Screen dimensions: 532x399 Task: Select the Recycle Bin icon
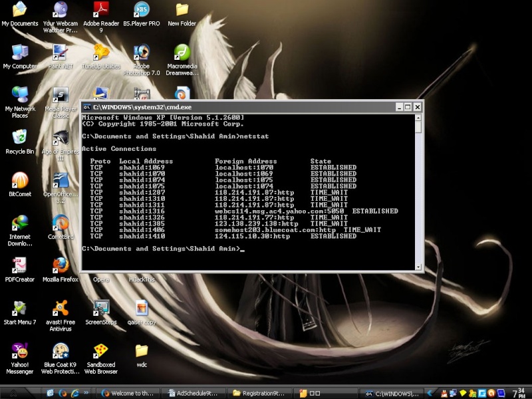pos(20,142)
